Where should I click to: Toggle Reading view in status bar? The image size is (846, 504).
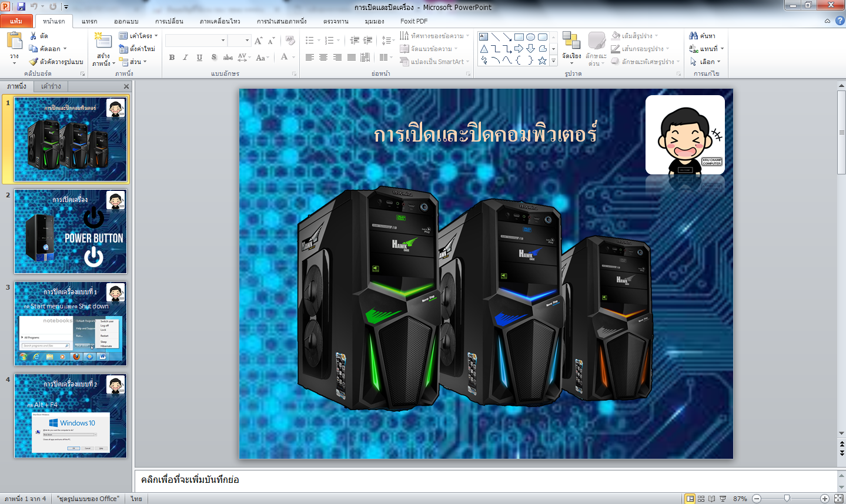tap(712, 499)
